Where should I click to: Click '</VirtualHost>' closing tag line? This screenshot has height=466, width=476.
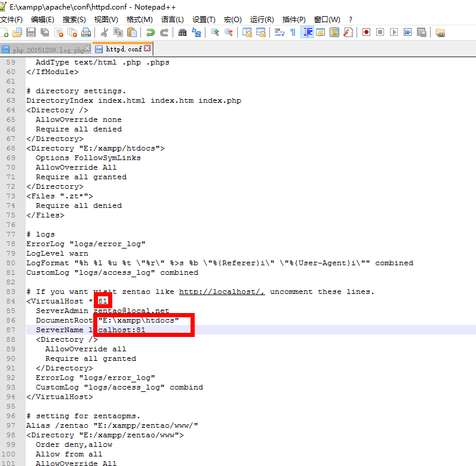(x=60, y=397)
